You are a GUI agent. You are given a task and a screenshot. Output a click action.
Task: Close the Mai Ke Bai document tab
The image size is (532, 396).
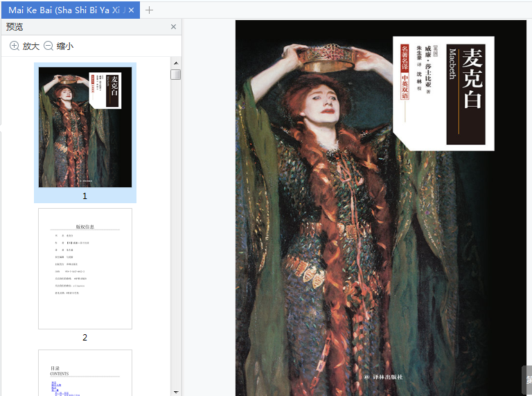132,10
